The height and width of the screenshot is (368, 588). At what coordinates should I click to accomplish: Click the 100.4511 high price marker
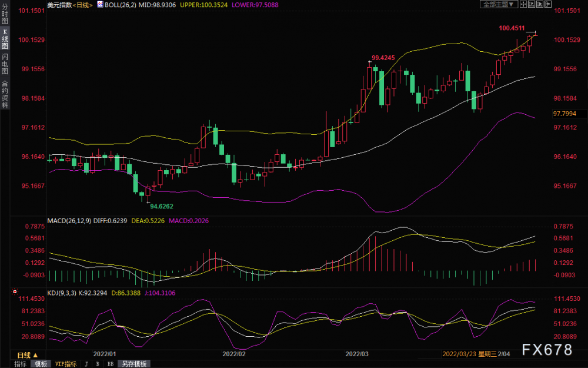coord(512,28)
